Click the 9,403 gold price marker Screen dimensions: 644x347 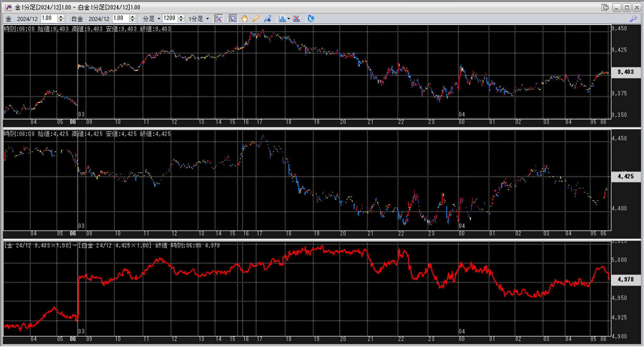click(625, 72)
